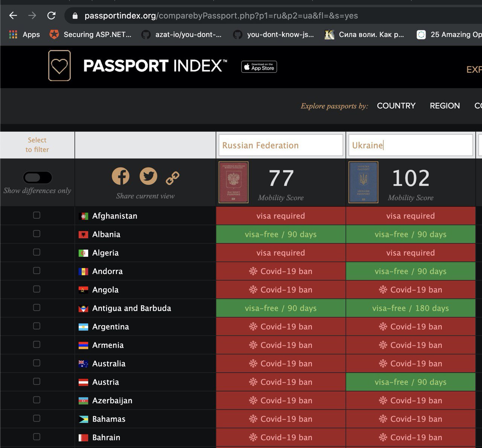Open the Apps grid bookmark
The width and height of the screenshot is (482, 448).
[x=24, y=35]
